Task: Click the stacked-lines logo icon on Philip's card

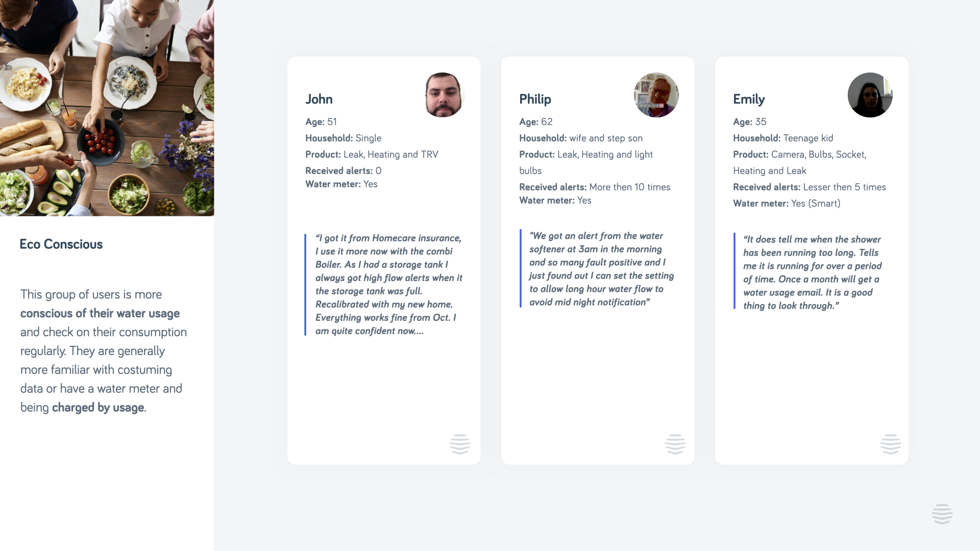Action: (675, 444)
